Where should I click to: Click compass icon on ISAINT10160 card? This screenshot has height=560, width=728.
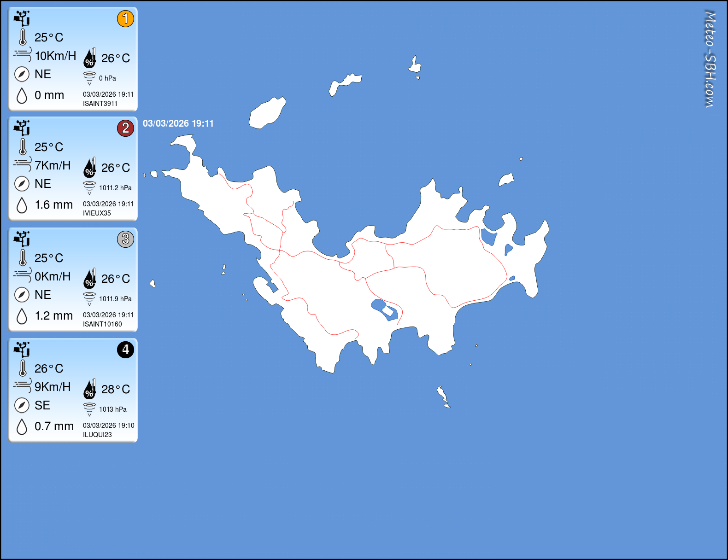[22, 295]
